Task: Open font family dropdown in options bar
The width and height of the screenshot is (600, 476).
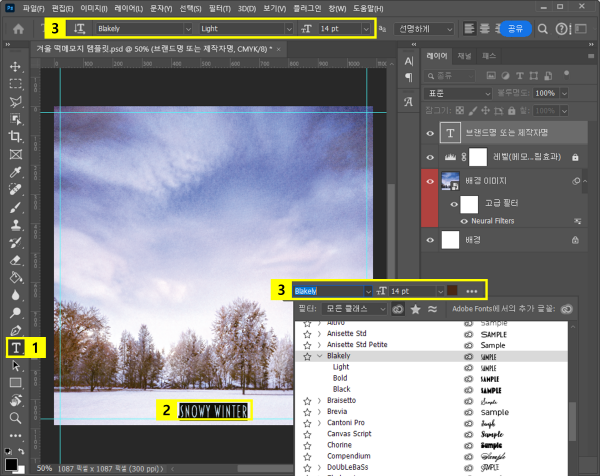Action: tap(188, 29)
